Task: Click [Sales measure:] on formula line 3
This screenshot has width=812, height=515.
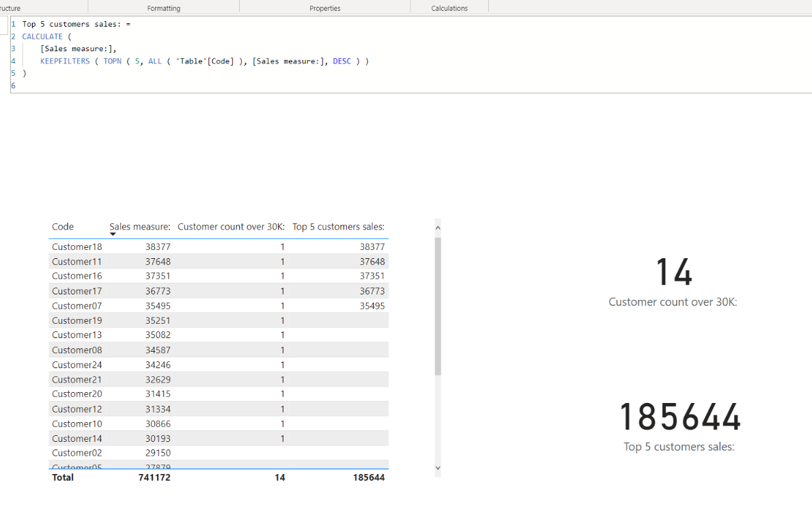Action: 76,48
